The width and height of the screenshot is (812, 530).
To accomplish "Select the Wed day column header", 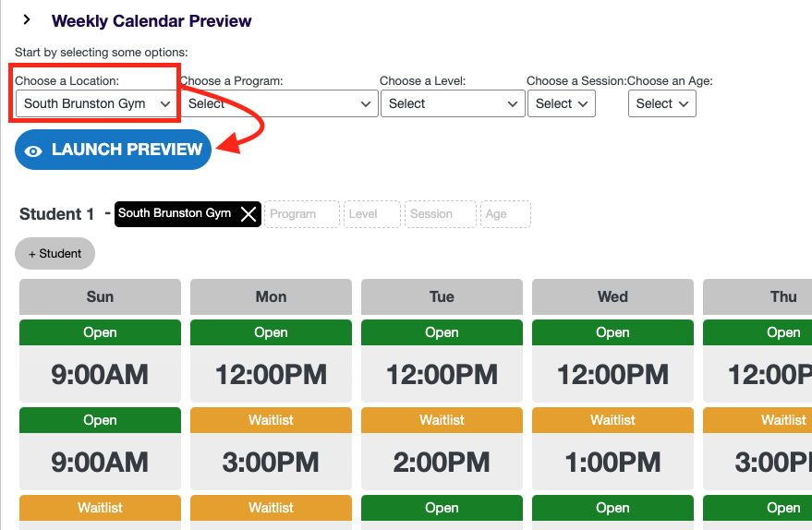I will [x=612, y=296].
